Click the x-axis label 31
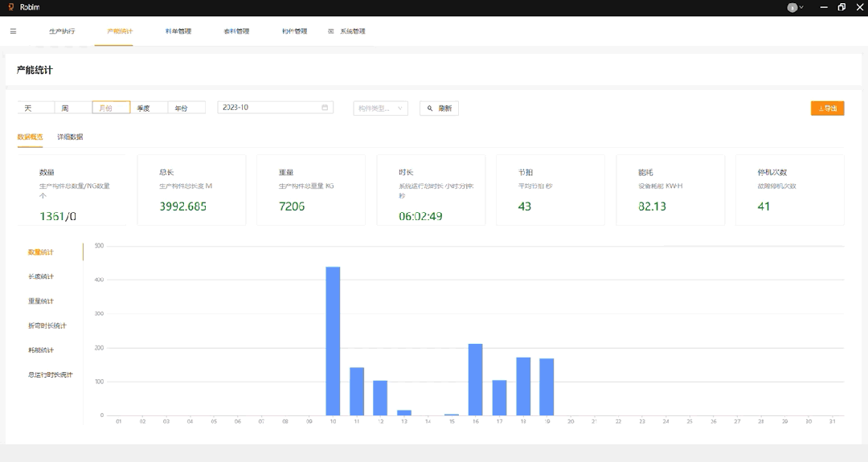Screen dimensions: 868x462 pyautogui.click(x=832, y=422)
